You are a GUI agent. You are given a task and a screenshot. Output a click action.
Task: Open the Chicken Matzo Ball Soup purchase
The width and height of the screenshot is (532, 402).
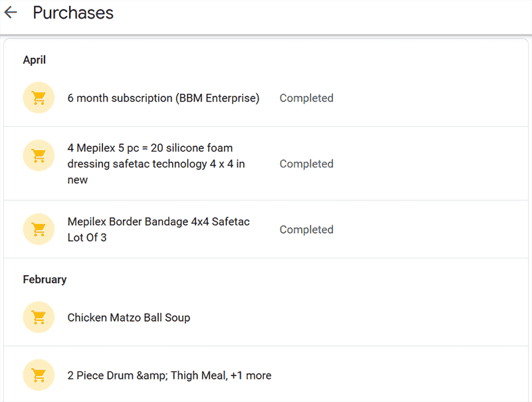point(128,318)
